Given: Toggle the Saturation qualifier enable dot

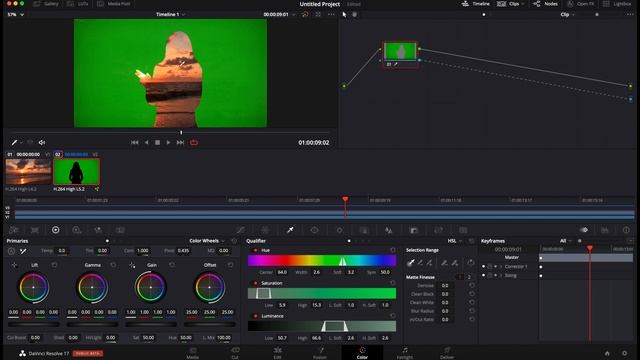Looking at the screenshot, I should click(256, 283).
